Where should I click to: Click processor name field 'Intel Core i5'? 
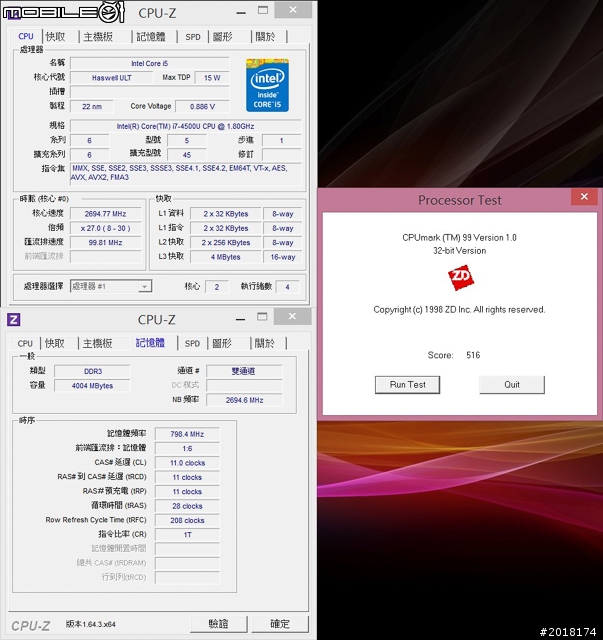pyautogui.click(x=149, y=63)
